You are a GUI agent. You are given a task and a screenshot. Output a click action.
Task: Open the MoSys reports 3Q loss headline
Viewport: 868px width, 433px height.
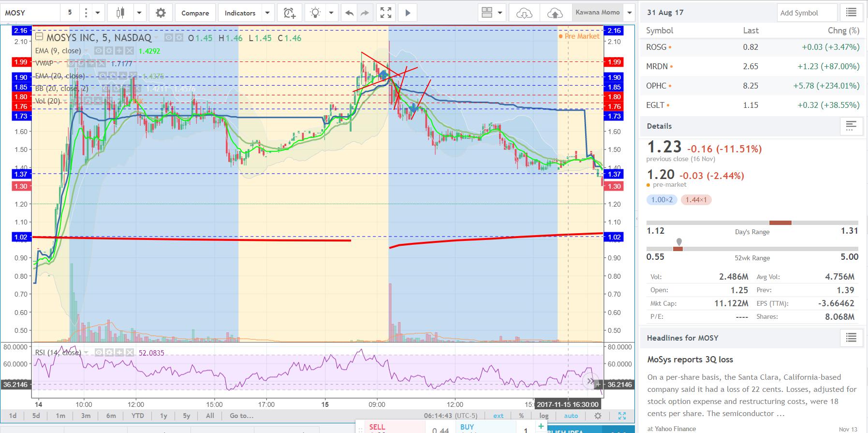690,359
